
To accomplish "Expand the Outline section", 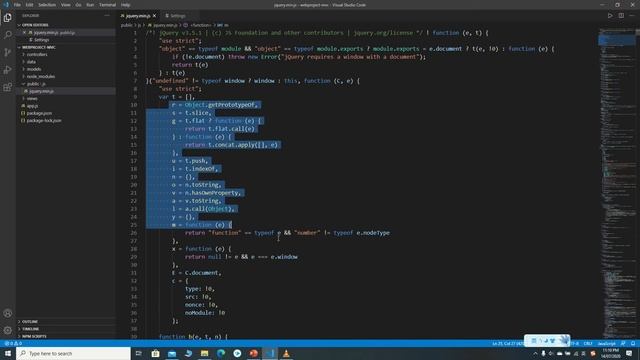I will [30, 322].
